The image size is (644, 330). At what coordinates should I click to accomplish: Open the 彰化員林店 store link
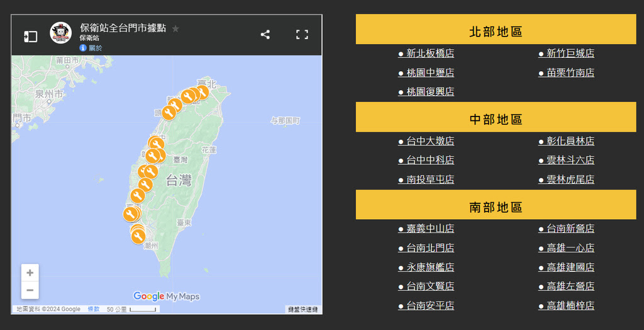(x=567, y=141)
